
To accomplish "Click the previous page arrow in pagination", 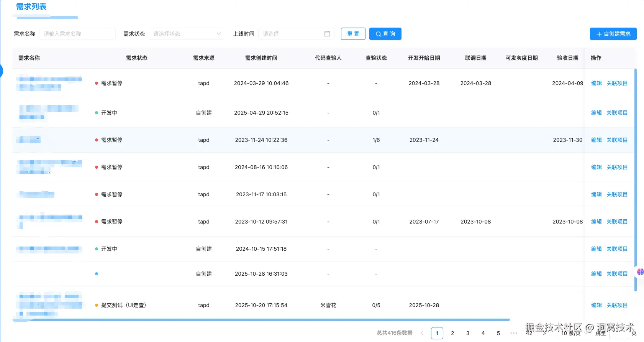I will coord(422,333).
